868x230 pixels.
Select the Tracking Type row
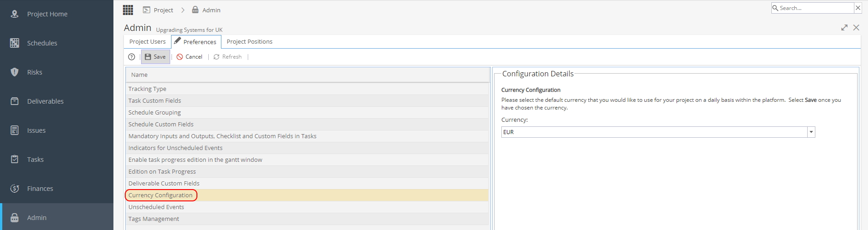307,89
